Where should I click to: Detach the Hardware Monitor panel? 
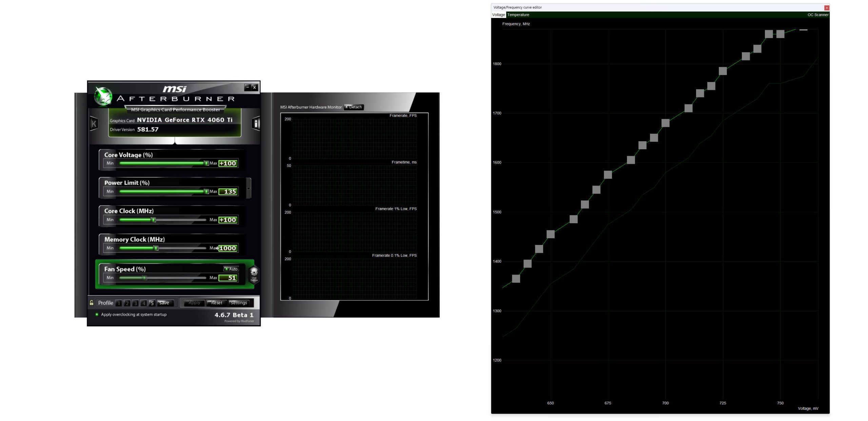pos(354,107)
